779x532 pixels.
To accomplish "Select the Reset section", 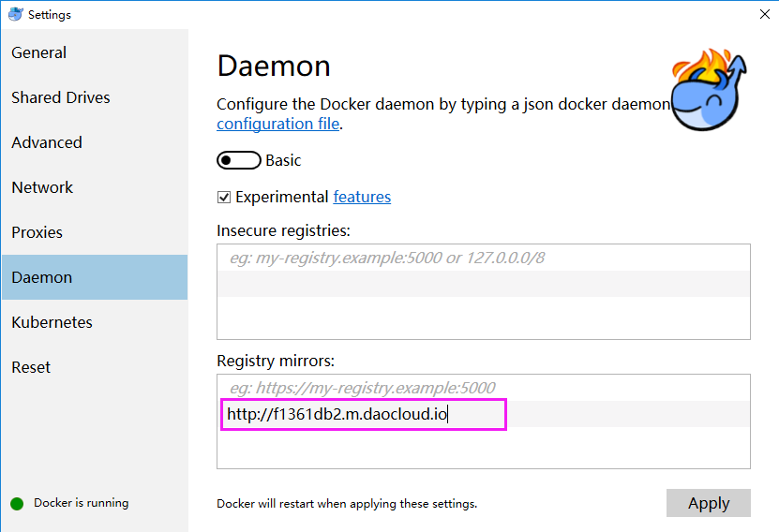I will [x=31, y=367].
